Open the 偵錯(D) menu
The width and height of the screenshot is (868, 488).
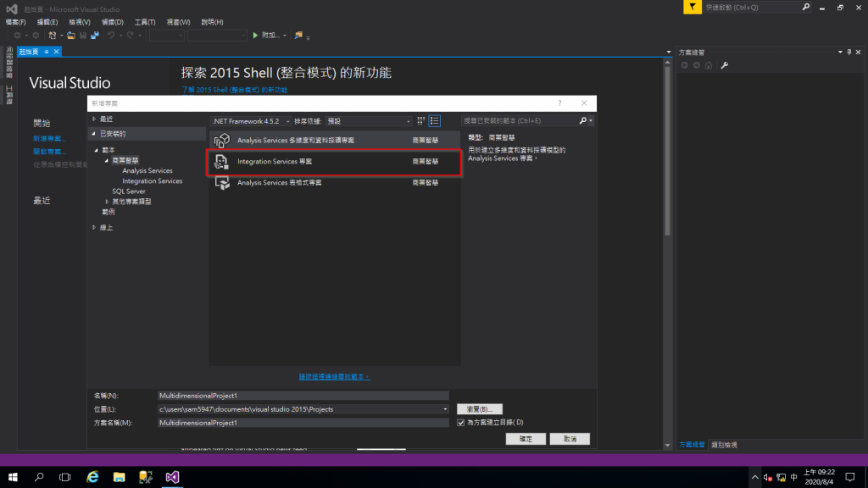(113, 22)
